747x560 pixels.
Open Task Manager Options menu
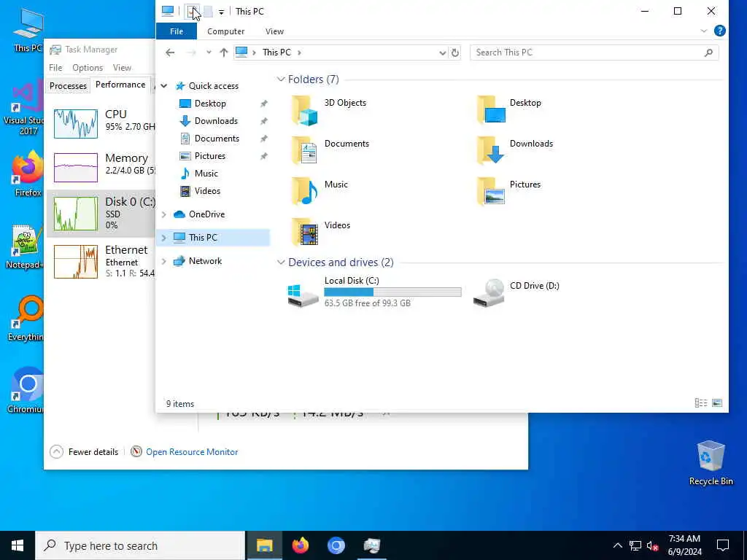pos(88,68)
